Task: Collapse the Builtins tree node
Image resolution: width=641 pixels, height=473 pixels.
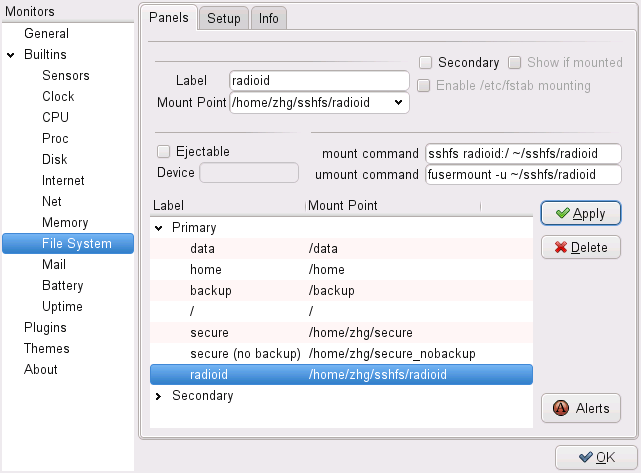Action: point(11,55)
